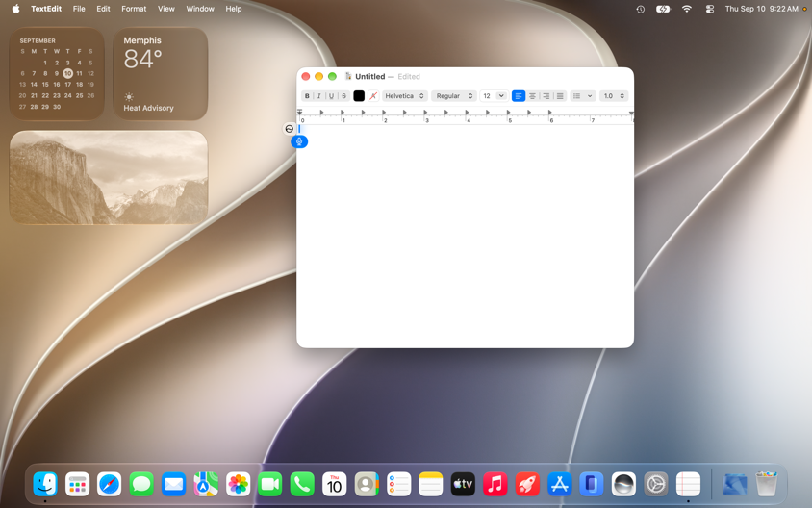
Task: Open Messages from the Dock
Action: [141, 484]
